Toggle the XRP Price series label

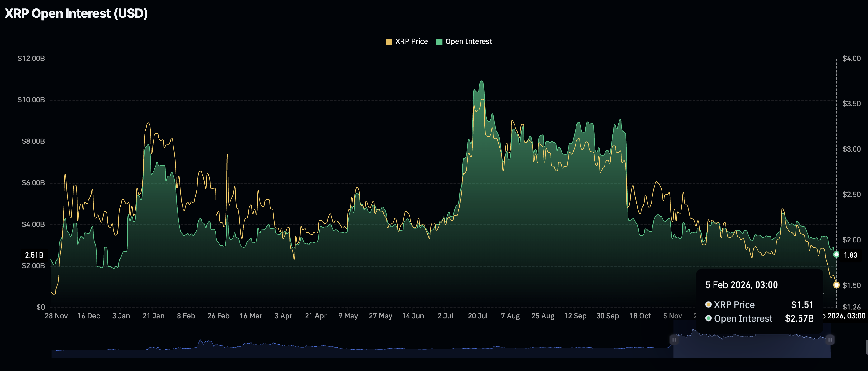(x=411, y=41)
